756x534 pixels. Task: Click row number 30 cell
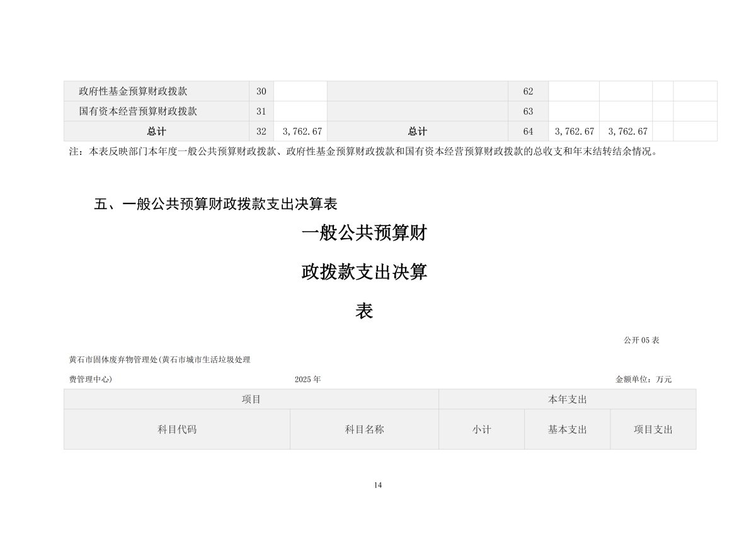[x=261, y=91]
